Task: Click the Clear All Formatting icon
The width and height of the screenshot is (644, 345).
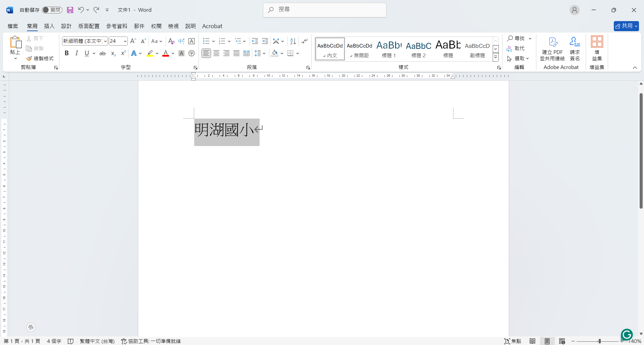Action: (171, 41)
